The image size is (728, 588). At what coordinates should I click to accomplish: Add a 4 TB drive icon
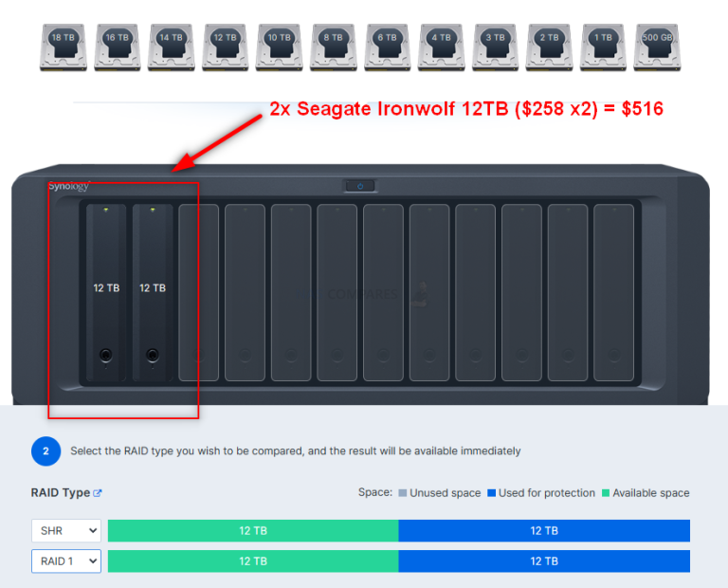point(442,46)
